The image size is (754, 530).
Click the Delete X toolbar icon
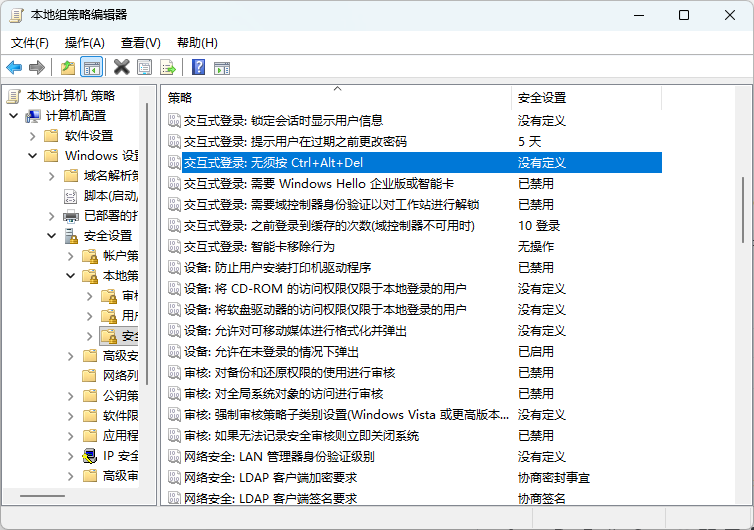pyautogui.click(x=122, y=67)
